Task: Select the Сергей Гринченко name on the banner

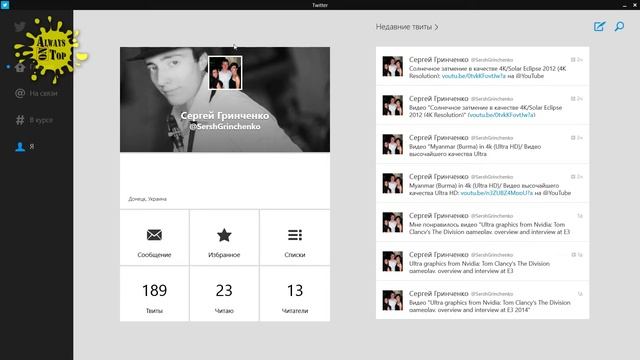Action: [x=225, y=116]
